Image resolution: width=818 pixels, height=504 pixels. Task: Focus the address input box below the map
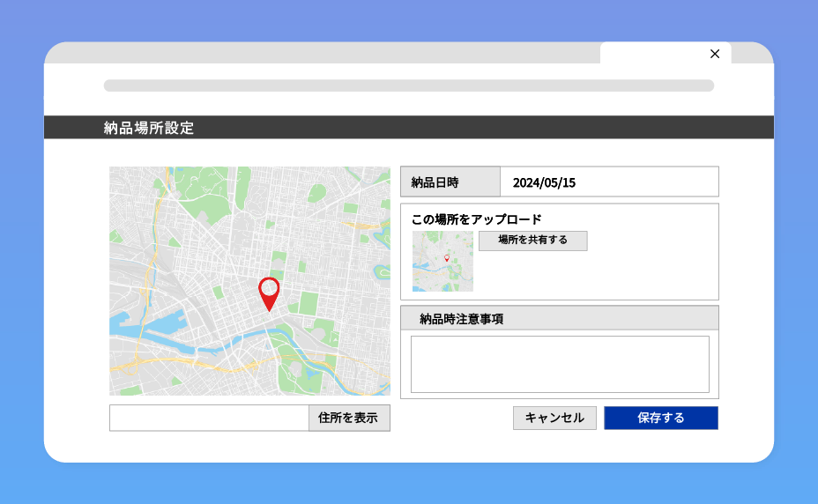[x=209, y=418]
